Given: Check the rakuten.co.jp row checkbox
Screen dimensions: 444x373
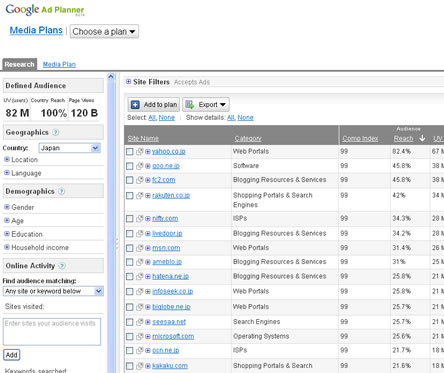Looking at the screenshot, I should (x=130, y=196).
